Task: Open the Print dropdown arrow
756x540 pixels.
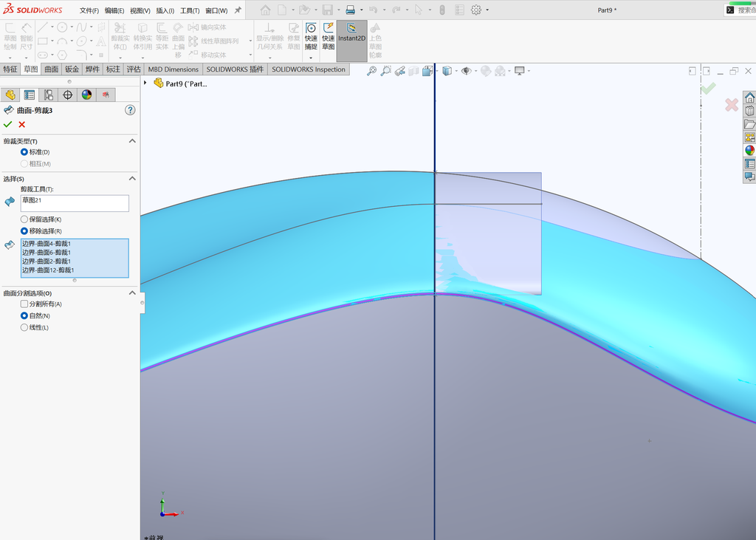Action: pos(361,10)
